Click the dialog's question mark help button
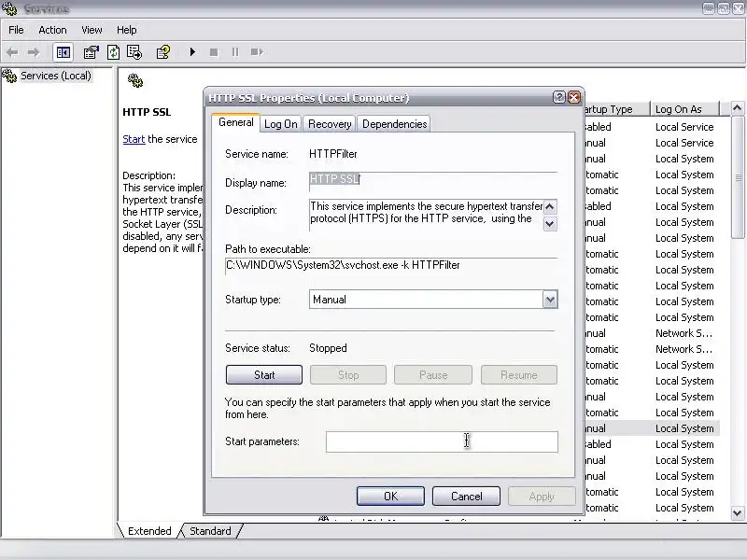The width and height of the screenshot is (747, 560). (558, 98)
